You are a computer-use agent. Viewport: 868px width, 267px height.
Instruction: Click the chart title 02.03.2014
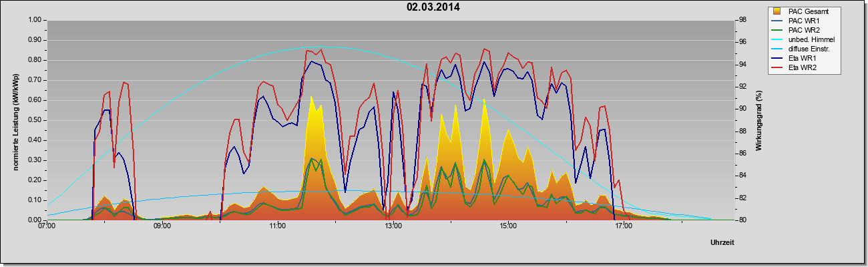tap(433, 8)
